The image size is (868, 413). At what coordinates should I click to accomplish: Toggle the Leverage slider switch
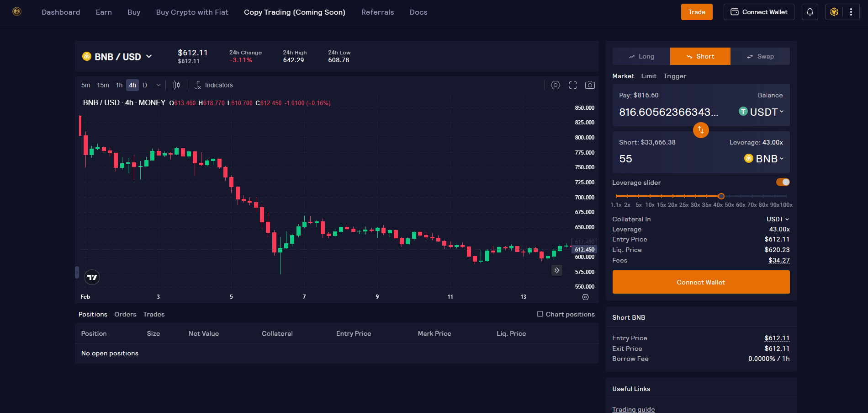click(783, 182)
